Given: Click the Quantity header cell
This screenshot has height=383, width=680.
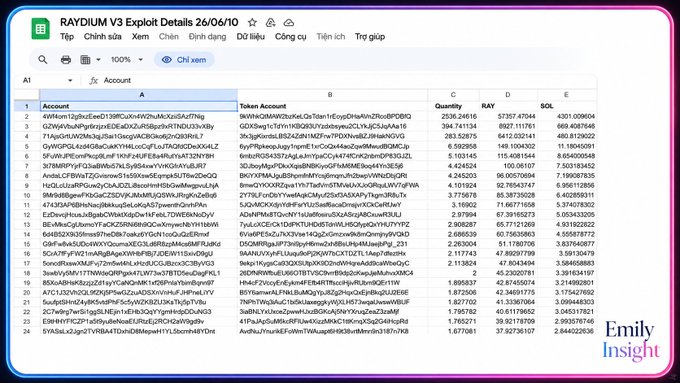Looking at the screenshot, I should point(454,106).
